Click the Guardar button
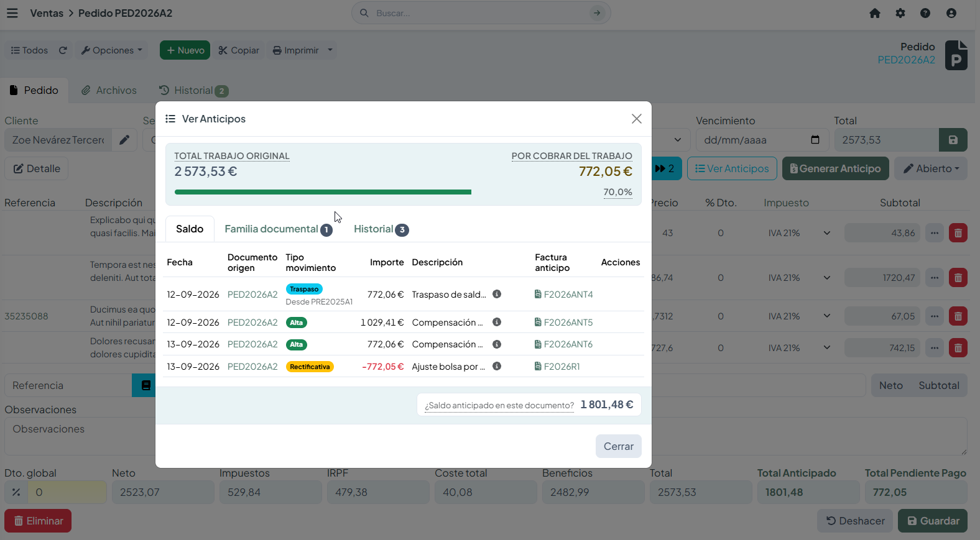The height and width of the screenshot is (540, 980). pos(933,521)
